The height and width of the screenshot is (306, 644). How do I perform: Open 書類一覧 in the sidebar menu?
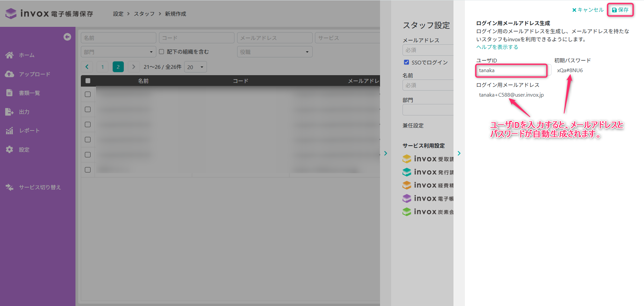[30, 93]
